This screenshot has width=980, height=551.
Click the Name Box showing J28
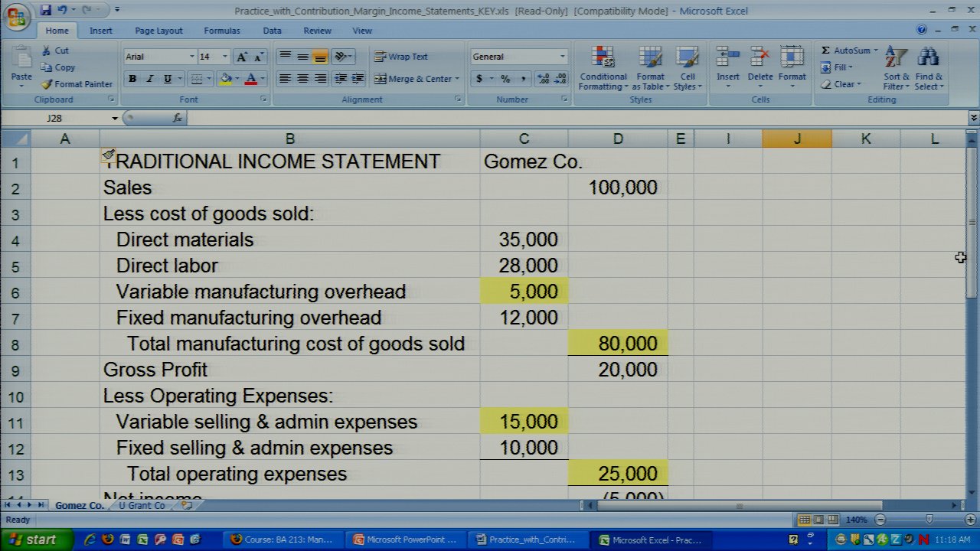point(77,118)
